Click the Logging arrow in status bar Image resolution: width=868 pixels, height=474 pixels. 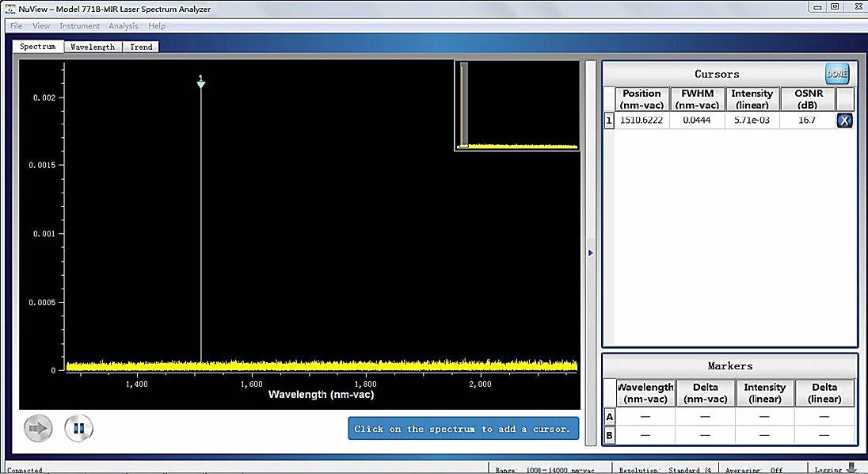pos(852,469)
